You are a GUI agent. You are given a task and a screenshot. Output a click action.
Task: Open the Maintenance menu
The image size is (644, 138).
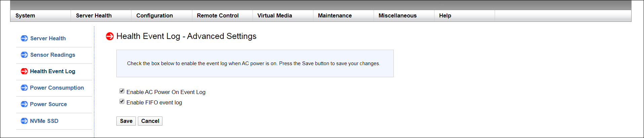tap(335, 15)
